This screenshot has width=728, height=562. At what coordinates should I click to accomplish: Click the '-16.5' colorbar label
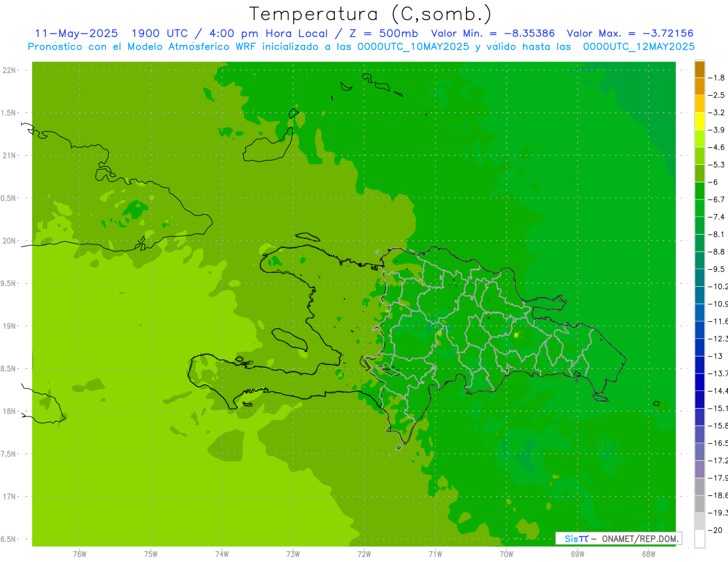tap(719, 443)
